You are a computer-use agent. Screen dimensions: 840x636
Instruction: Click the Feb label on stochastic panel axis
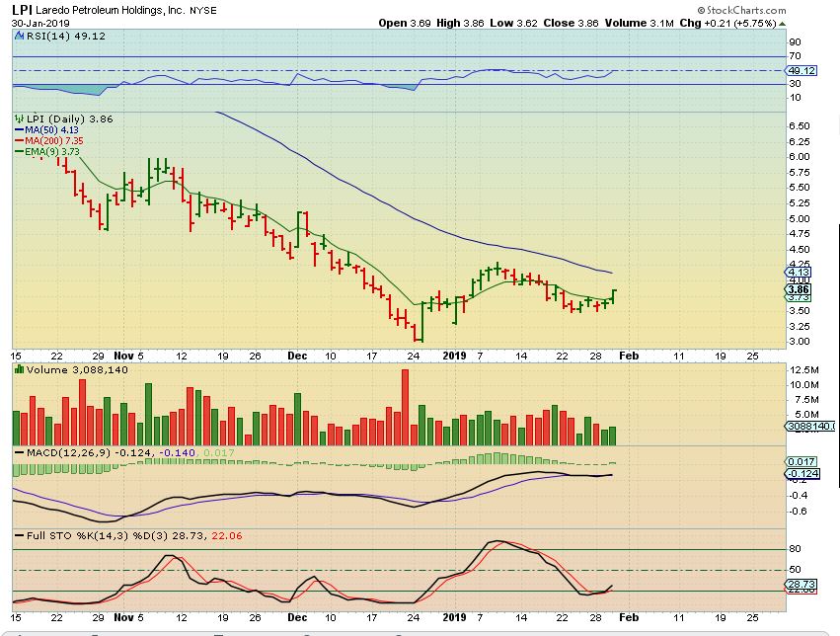[x=629, y=617]
